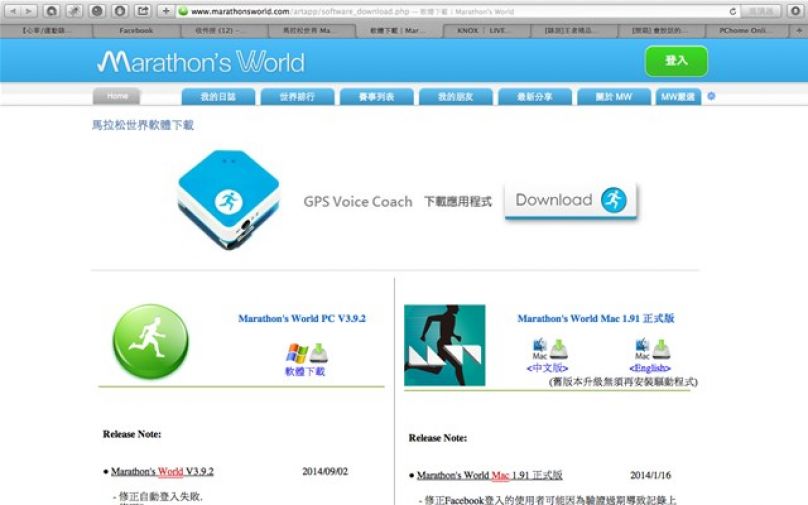
Task: Click the <English> download link
Action: [650, 368]
